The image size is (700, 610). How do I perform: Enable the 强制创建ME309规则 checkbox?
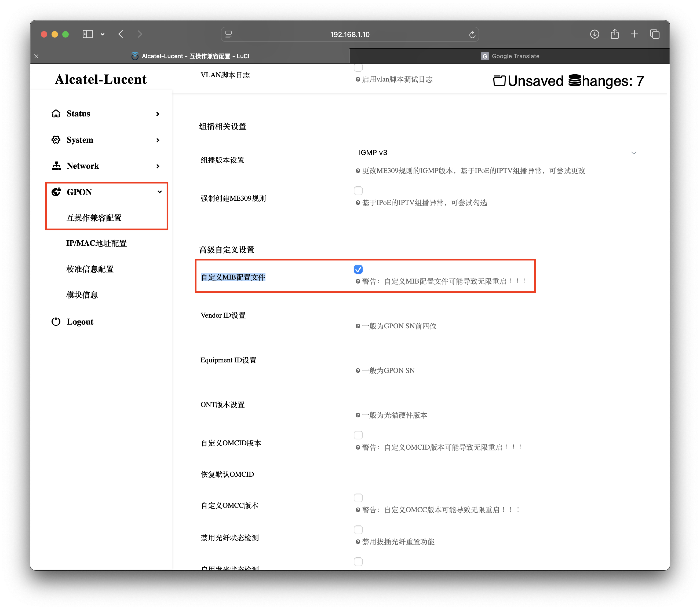click(x=358, y=191)
